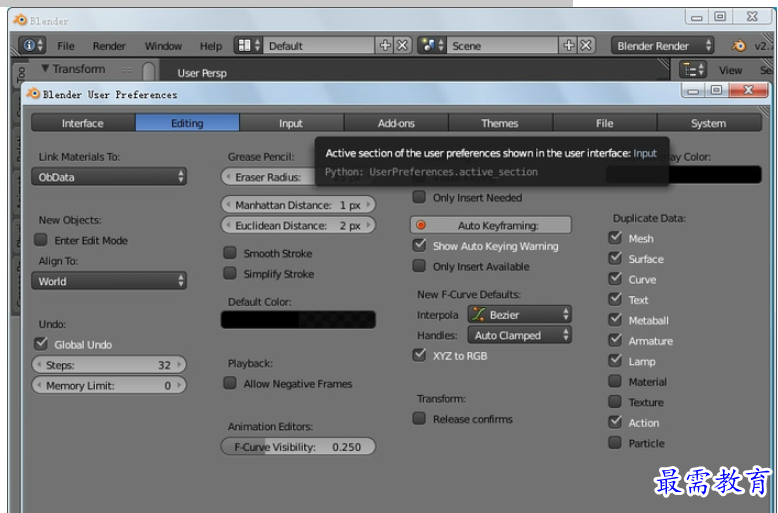Click the scene browse icon
The image size is (778, 513).
(432, 46)
